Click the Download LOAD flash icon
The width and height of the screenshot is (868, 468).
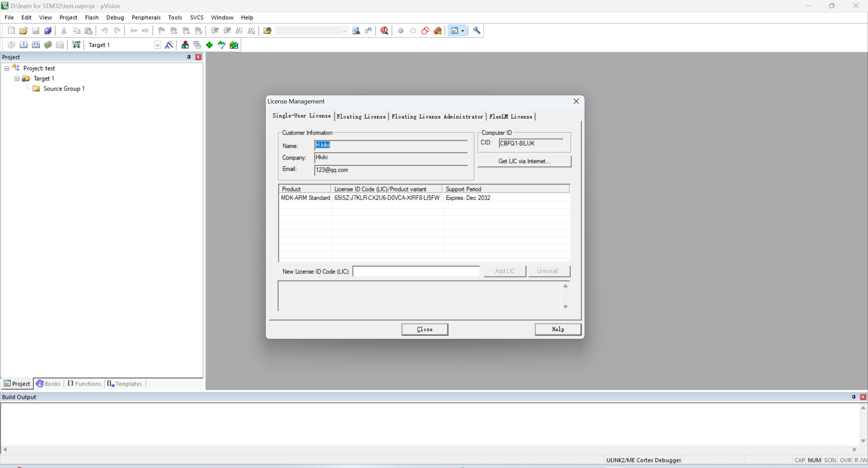76,45
